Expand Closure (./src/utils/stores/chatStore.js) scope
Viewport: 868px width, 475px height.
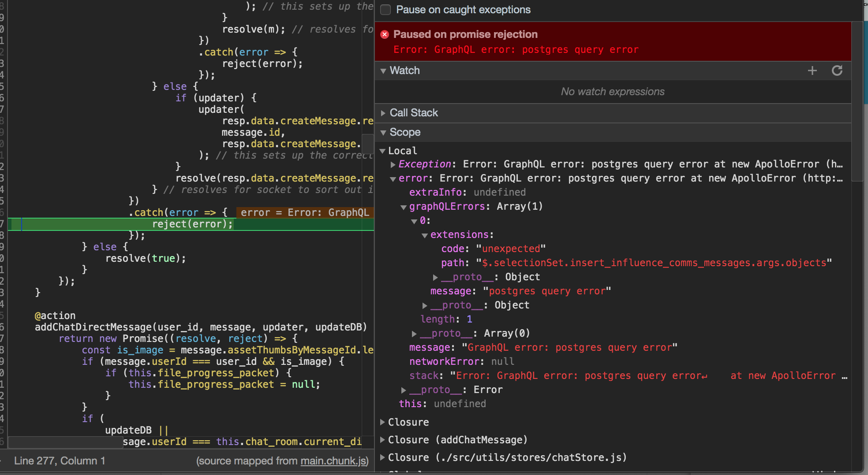[382, 457]
